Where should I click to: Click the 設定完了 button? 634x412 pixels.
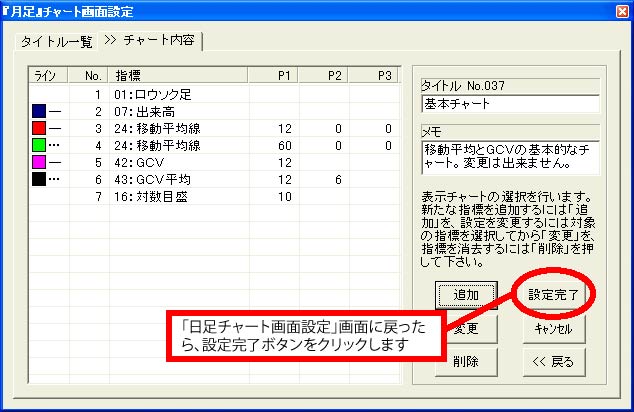coord(554,295)
